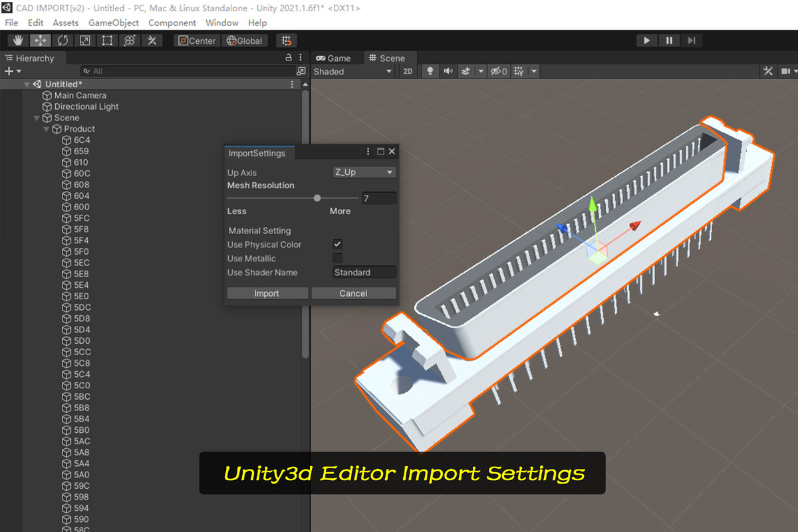Click Cancel in ImportSettings dialog
Image resolution: width=798 pixels, height=532 pixels.
[354, 293]
